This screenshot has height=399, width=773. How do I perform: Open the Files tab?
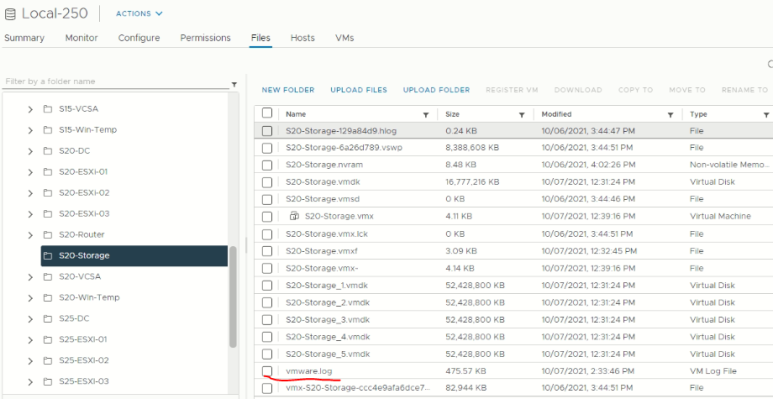click(x=261, y=38)
